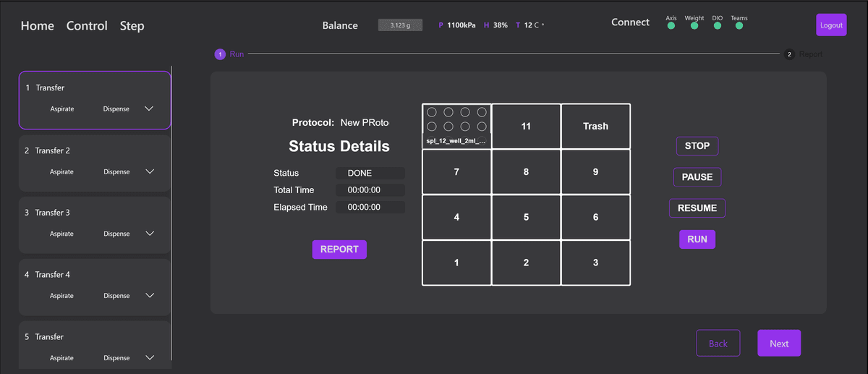The image size is (868, 374).
Task: Select step 1 Run circle in progress bar
Action: click(220, 54)
